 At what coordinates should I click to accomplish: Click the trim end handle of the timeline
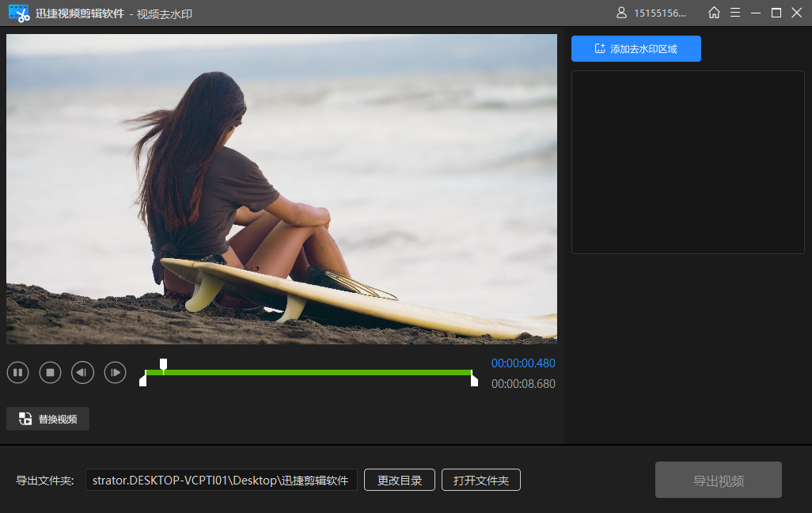click(x=474, y=380)
